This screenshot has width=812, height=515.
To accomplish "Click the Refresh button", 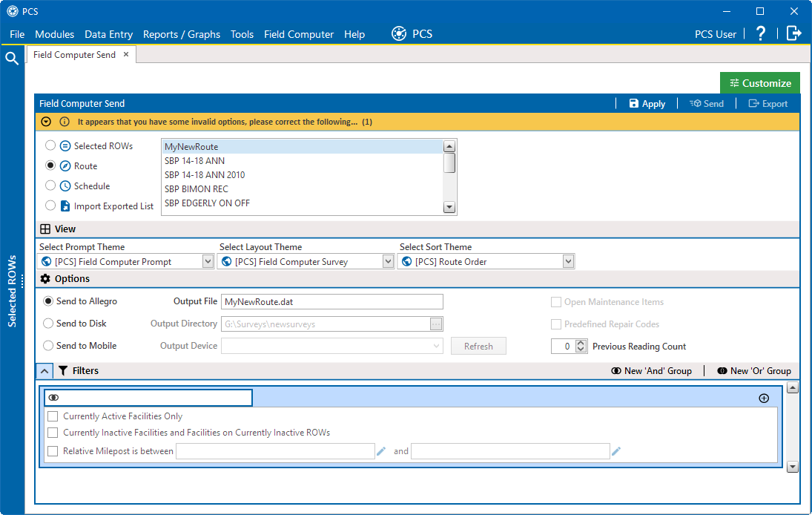I will 478,346.
